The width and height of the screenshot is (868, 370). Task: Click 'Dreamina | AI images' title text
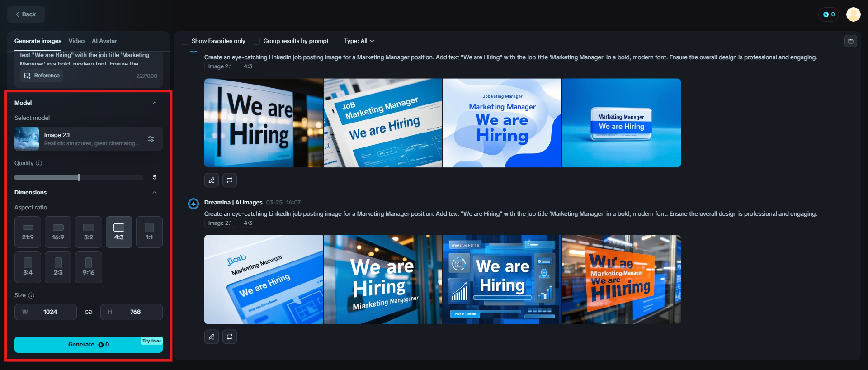click(x=233, y=203)
